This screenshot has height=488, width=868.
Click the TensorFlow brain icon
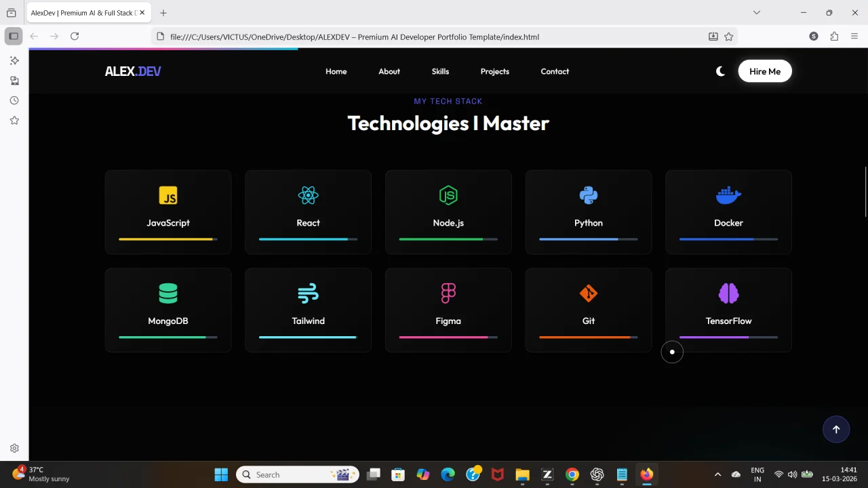tap(728, 293)
